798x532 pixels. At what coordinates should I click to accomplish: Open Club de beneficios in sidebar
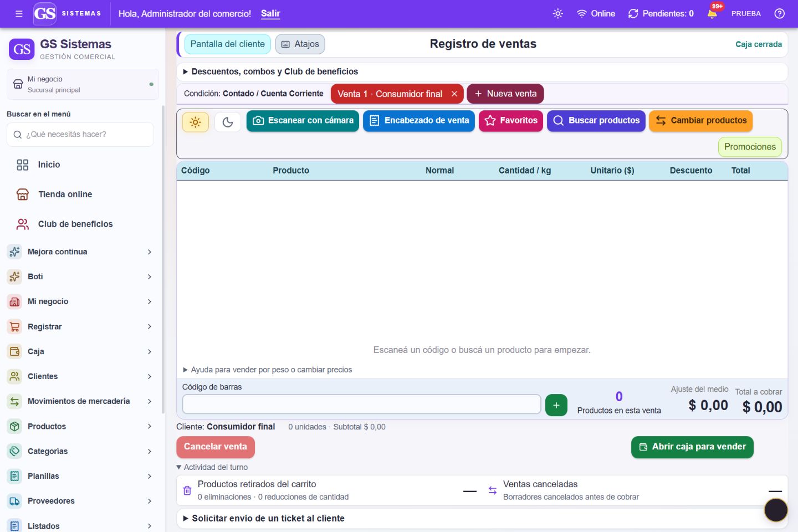(x=81, y=224)
